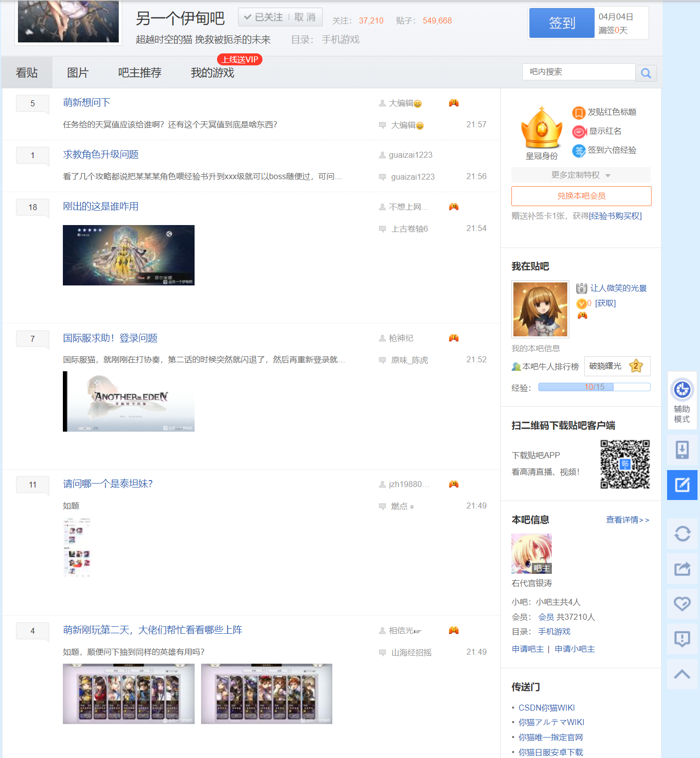The image size is (700, 758).
Task: Click the badge icon beside 枪神纪 author
Action: (x=454, y=338)
